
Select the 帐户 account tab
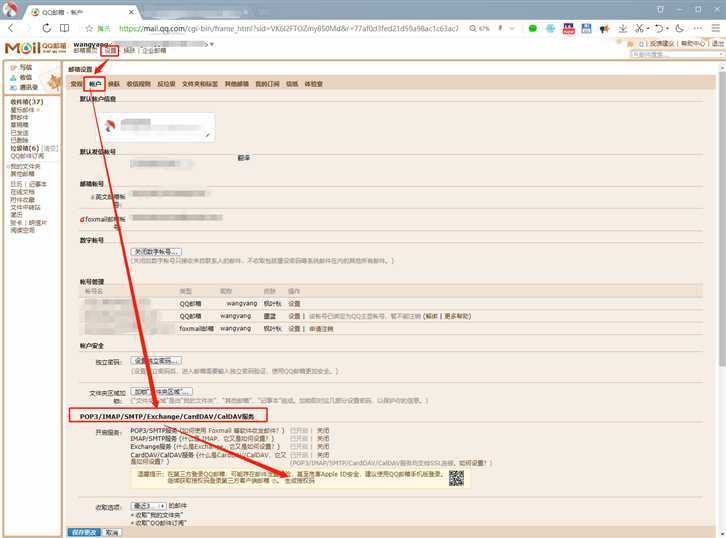(x=95, y=84)
